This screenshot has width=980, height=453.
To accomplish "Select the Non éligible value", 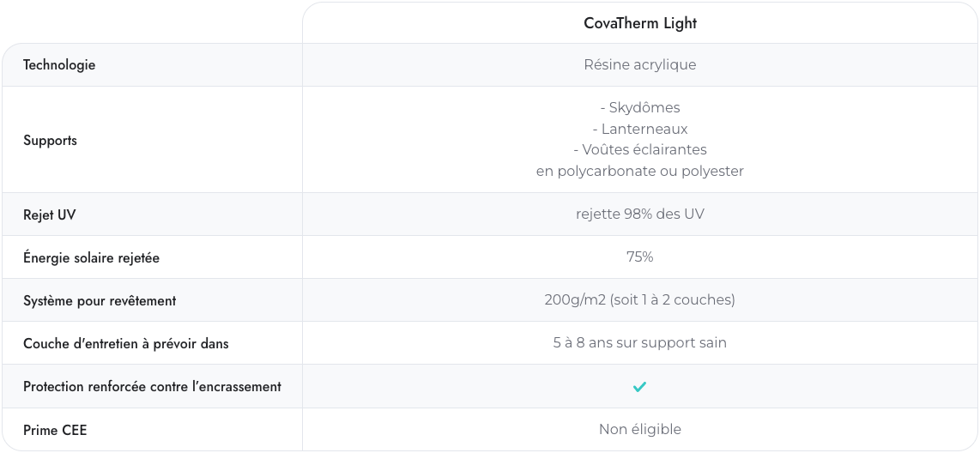I will [x=639, y=430].
